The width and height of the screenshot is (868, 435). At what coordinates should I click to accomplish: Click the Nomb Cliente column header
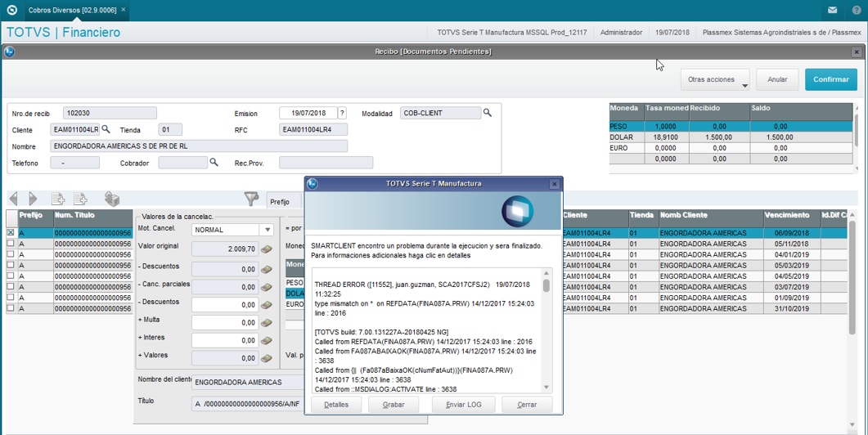coord(710,218)
